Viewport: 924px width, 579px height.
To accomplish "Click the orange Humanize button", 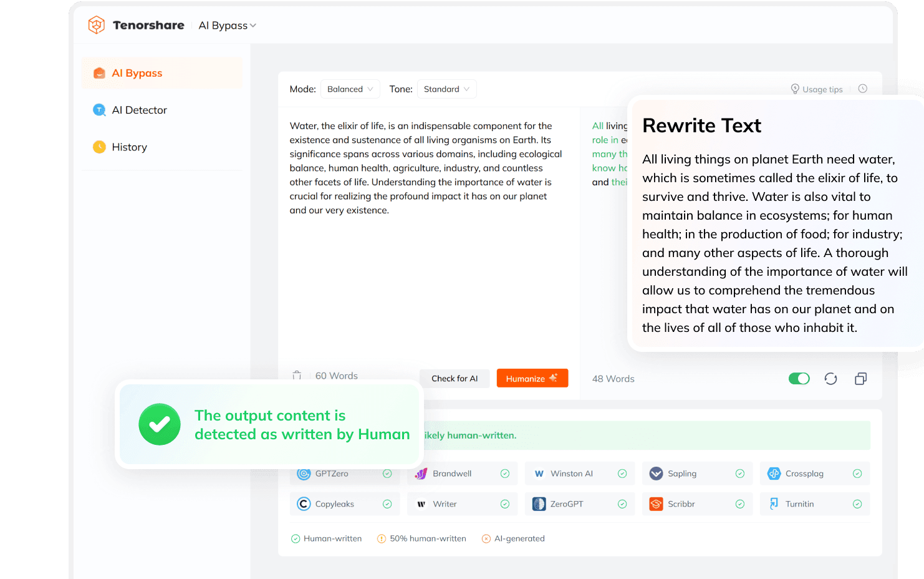I will coord(532,378).
